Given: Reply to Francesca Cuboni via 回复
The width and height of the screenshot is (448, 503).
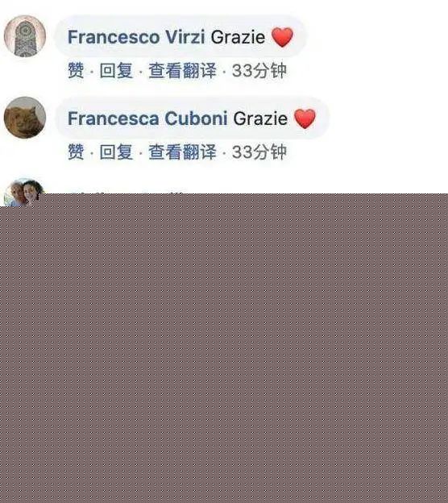Looking at the screenshot, I should [116, 152].
